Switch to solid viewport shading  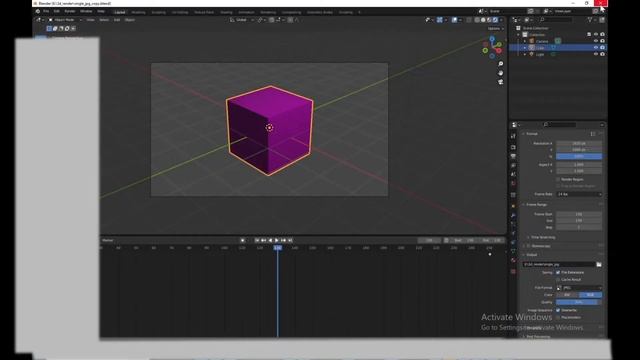[483, 20]
